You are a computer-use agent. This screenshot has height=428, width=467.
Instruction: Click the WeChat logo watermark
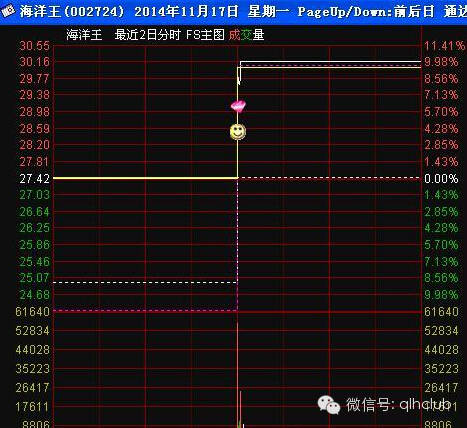pyautogui.click(x=329, y=405)
